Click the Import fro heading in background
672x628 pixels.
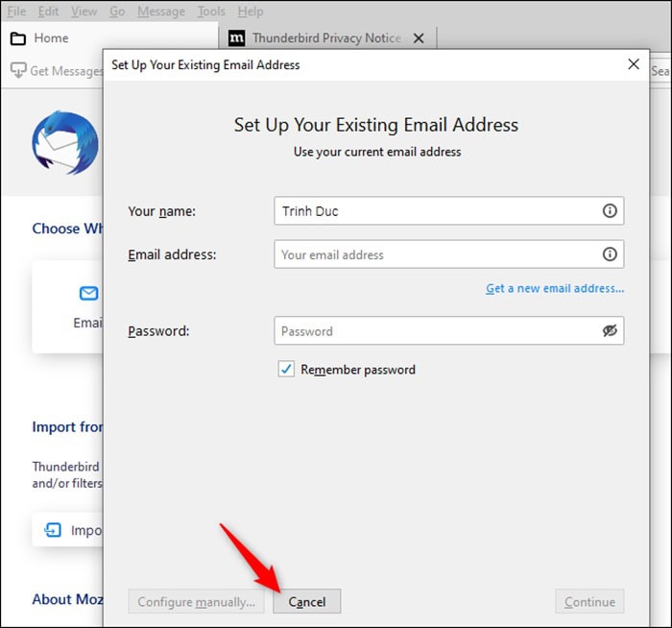tap(68, 426)
